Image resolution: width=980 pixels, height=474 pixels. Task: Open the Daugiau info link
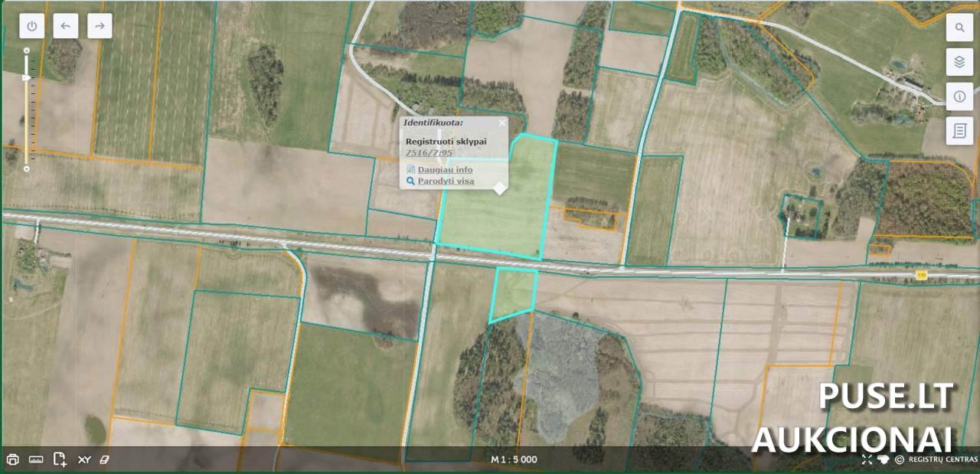(445, 169)
